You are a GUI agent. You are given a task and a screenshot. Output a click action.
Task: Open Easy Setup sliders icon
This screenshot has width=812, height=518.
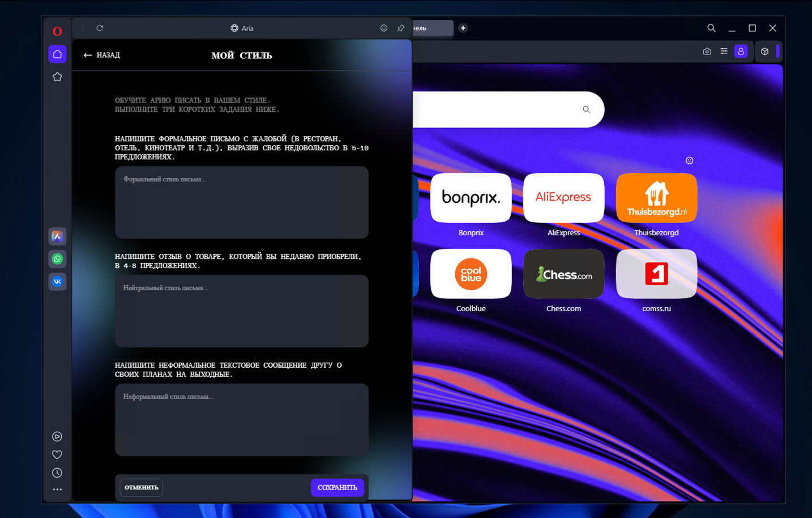click(x=724, y=52)
